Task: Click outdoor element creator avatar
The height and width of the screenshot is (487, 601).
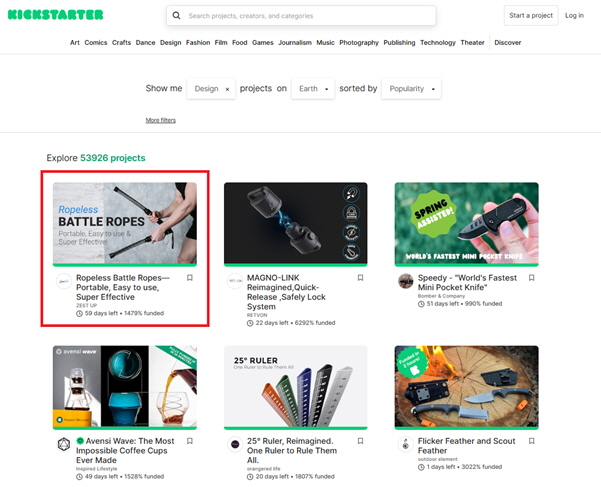Action: [x=406, y=444]
